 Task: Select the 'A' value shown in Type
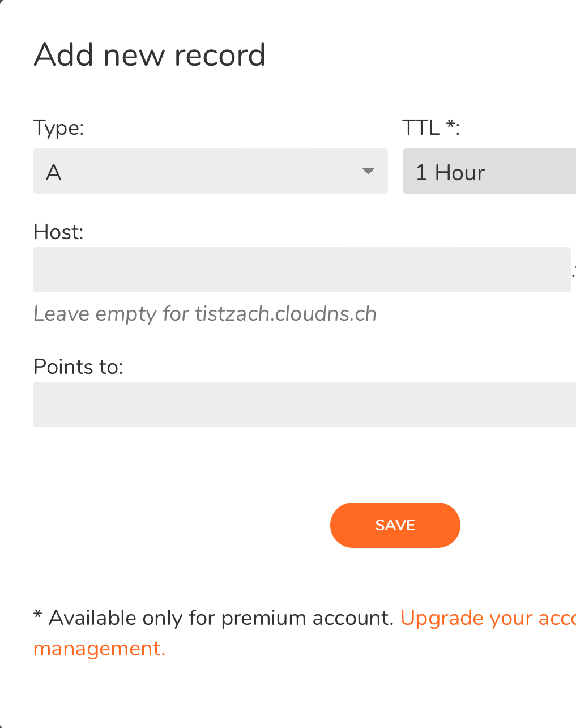click(54, 172)
